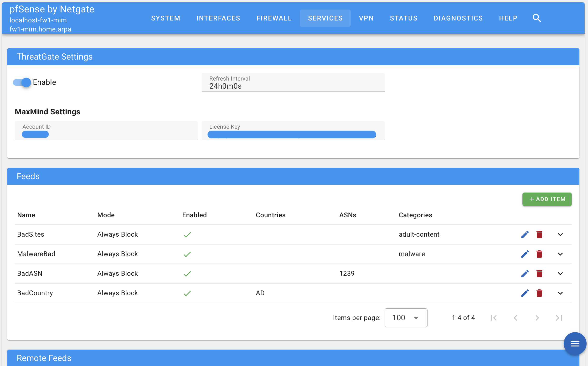Viewport: 588px width, 366px height.
Task: Click the Name column header
Action: 26,215
